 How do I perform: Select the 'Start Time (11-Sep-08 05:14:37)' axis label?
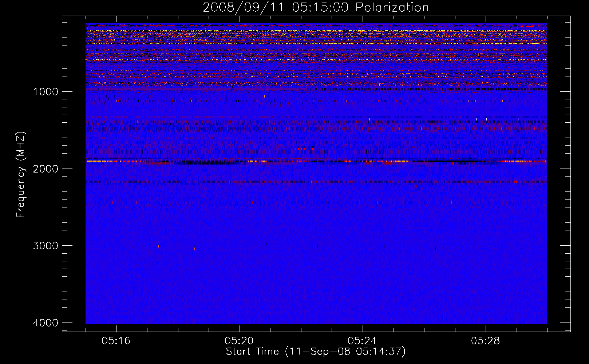316,352
